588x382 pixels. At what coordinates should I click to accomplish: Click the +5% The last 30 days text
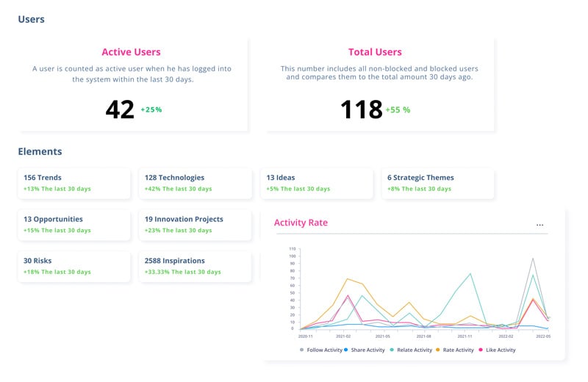(298, 189)
